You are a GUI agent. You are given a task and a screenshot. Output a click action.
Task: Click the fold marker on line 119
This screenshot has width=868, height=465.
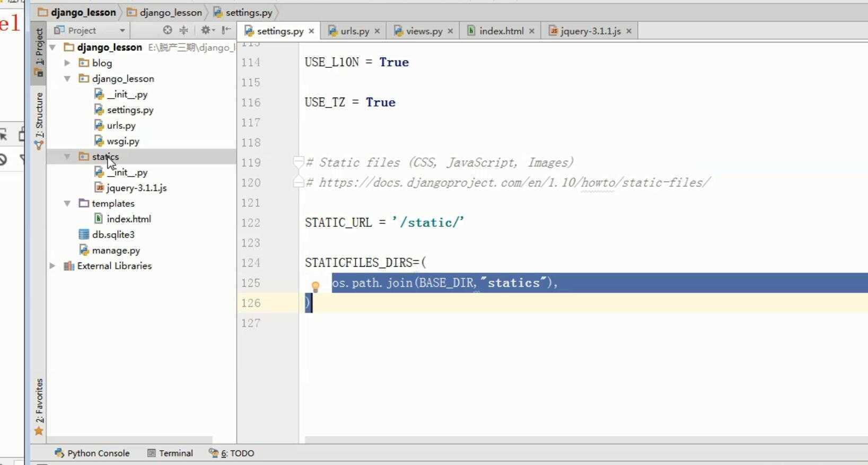[x=299, y=162]
